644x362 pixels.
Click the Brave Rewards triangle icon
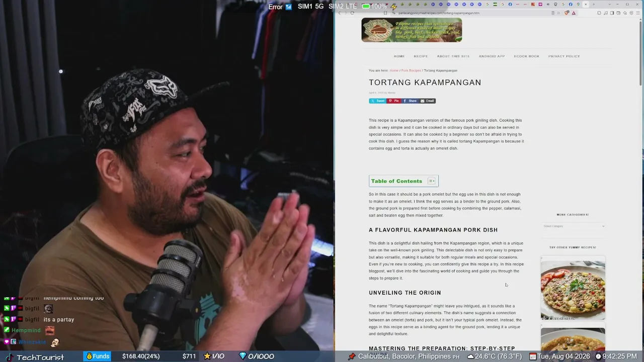click(x=574, y=13)
